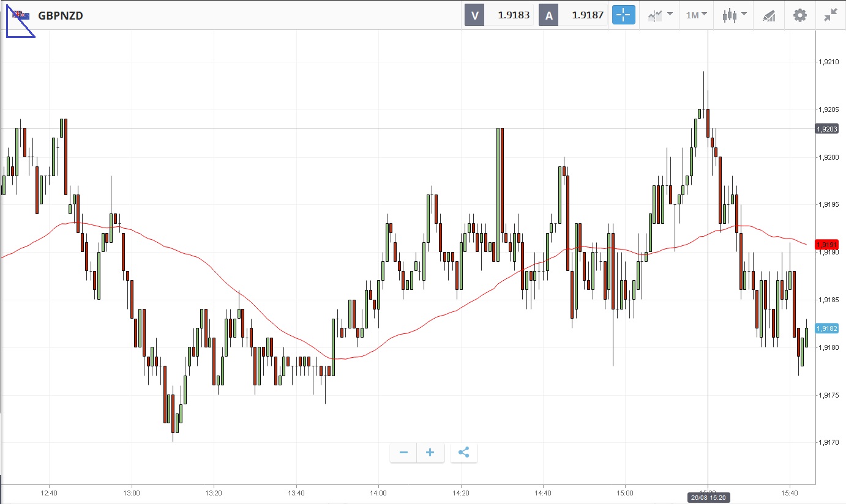Image resolution: width=846 pixels, height=504 pixels.
Task: Select the drawing tools icon
Action: [x=769, y=16]
